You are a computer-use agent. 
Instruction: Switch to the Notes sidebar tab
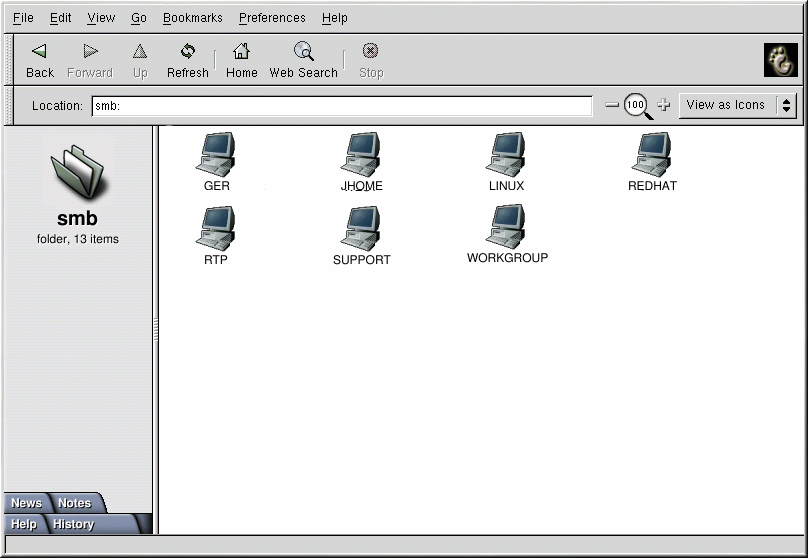click(75, 503)
